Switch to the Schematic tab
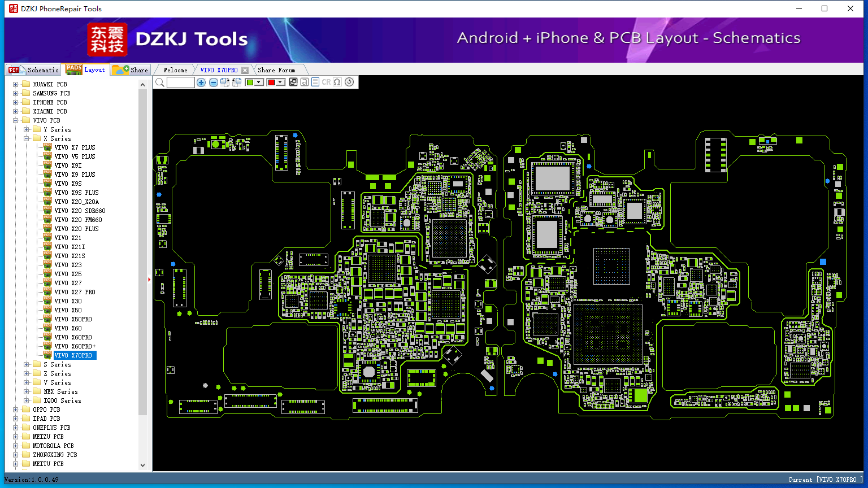 pos(33,70)
